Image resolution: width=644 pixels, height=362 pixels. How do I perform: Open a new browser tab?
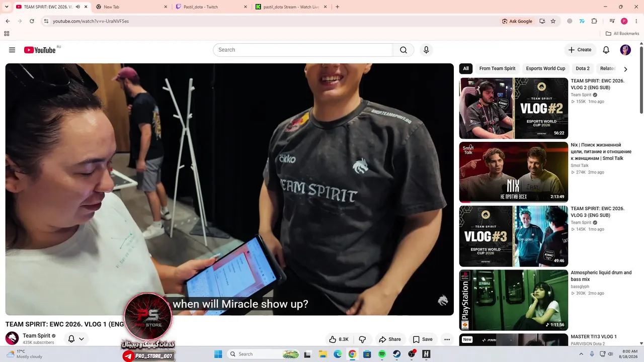pyautogui.click(x=337, y=7)
